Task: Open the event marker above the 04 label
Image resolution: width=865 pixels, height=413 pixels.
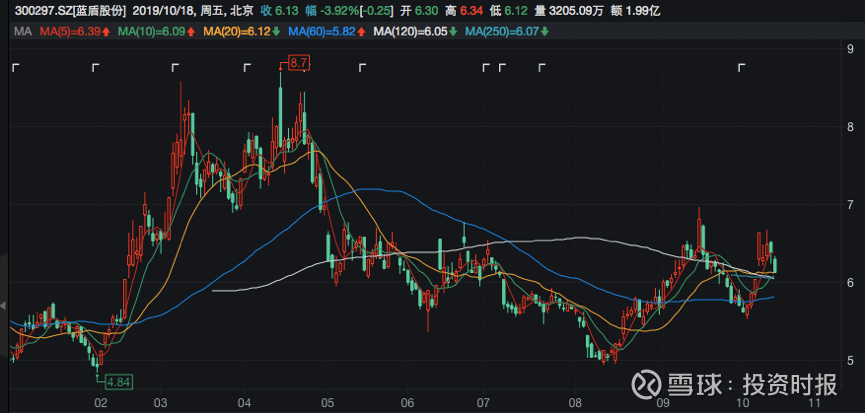Action: (x=247, y=68)
